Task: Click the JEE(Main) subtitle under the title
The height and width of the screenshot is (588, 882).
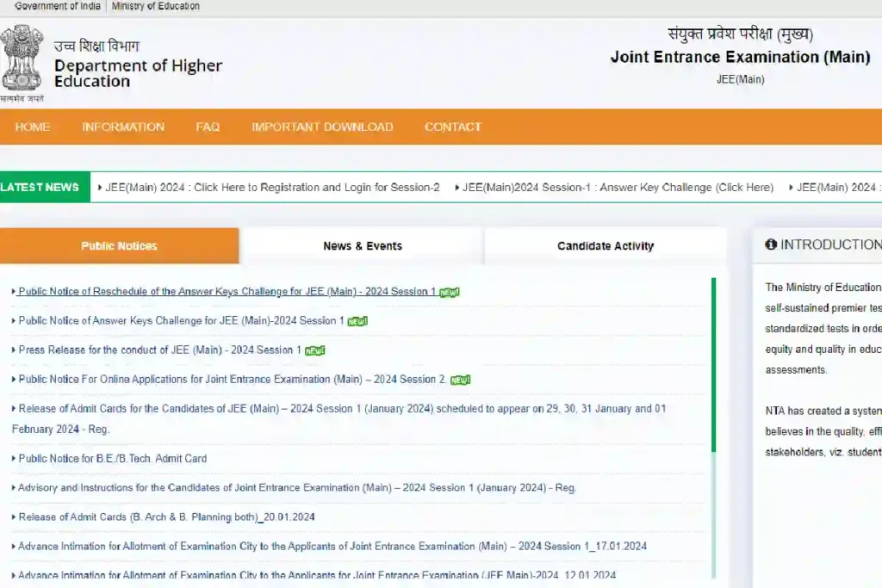Action: tap(740, 79)
